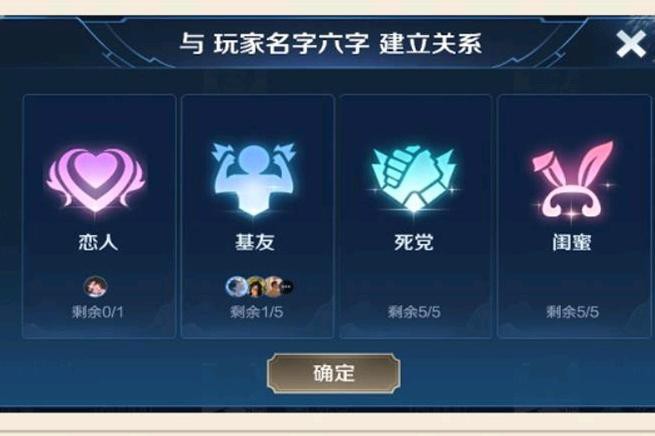Open the avatar under 恋人
The height and width of the screenshot is (436, 655).
96,286
